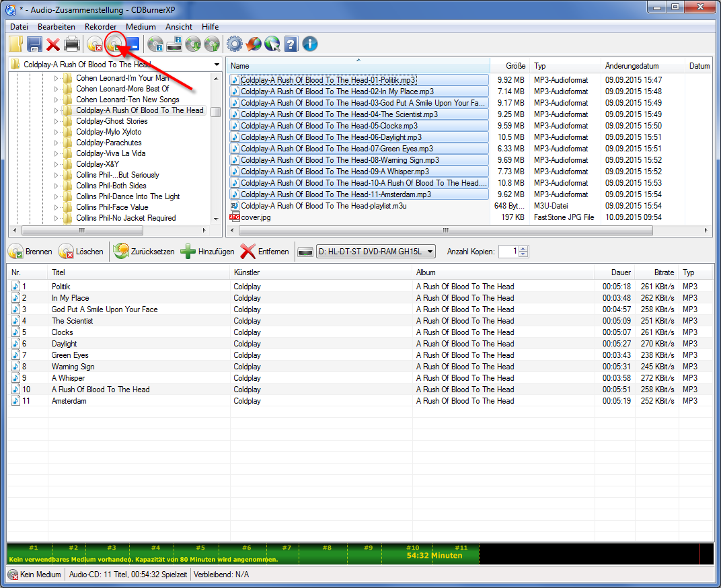Open the folder path dropdown above the tree
This screenshot has height=588, width=721.
[x=216, y=65]
